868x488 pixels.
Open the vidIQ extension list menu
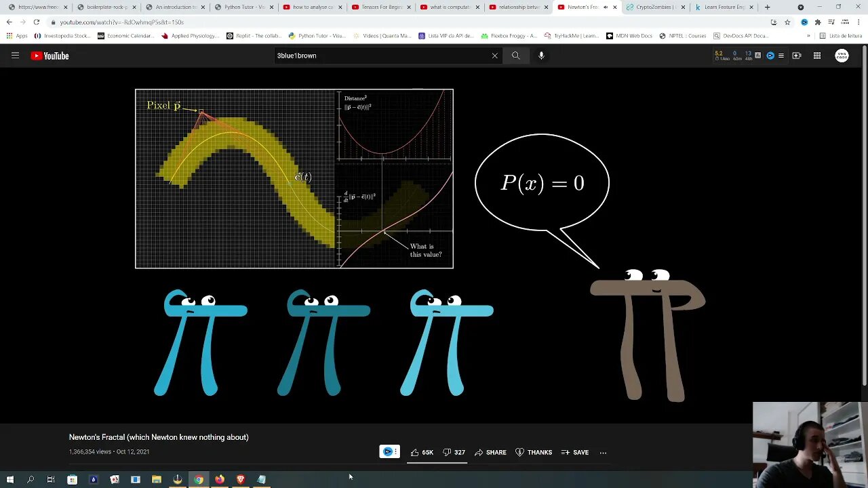click(x=781, y=56)
